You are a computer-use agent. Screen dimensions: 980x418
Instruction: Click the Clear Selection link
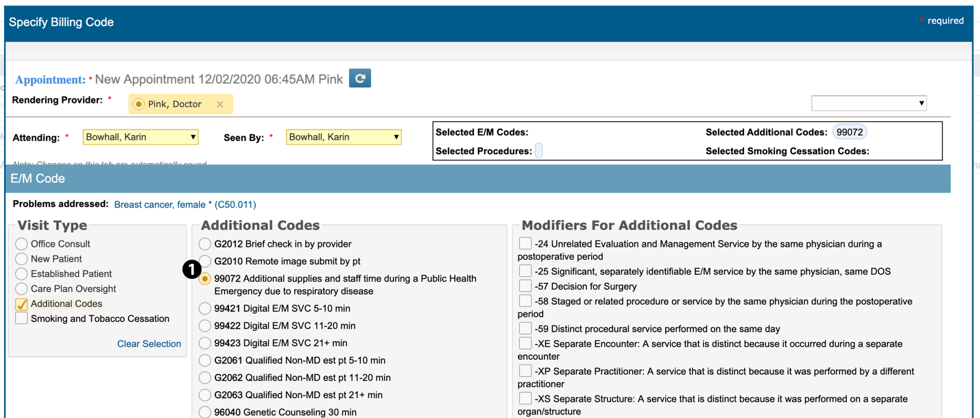149,344
